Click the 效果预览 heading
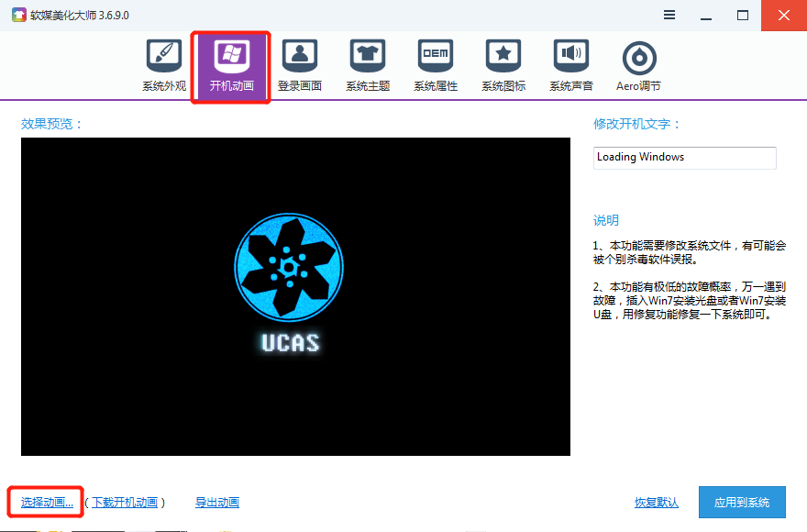Image resolution: width=807 pixels, height=532 pixels. click(51, 124)
